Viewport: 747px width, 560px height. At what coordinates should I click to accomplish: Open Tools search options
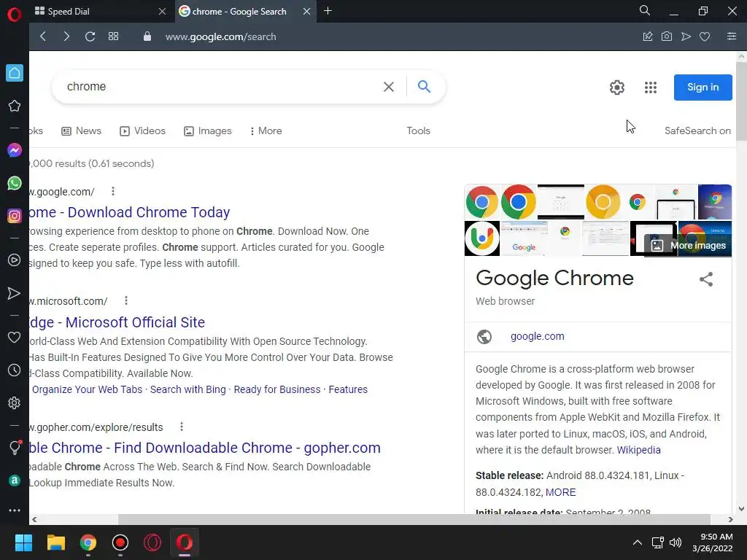pos(418,131)
